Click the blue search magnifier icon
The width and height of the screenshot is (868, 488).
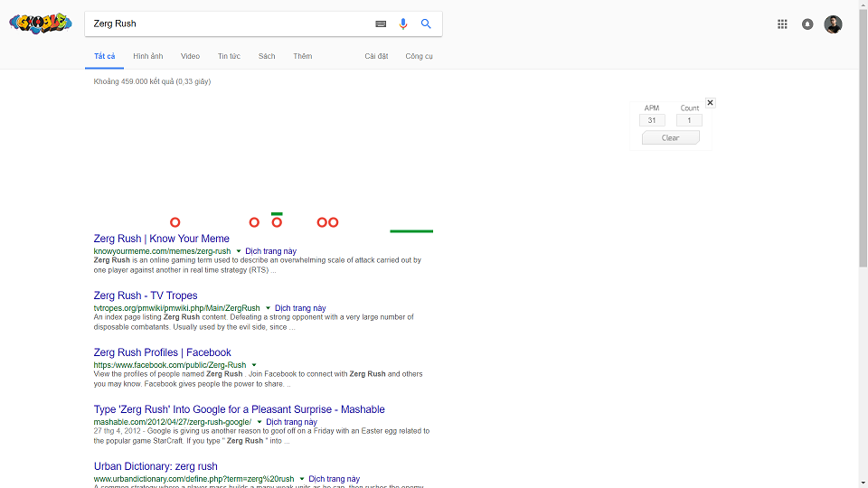(426, 23)
